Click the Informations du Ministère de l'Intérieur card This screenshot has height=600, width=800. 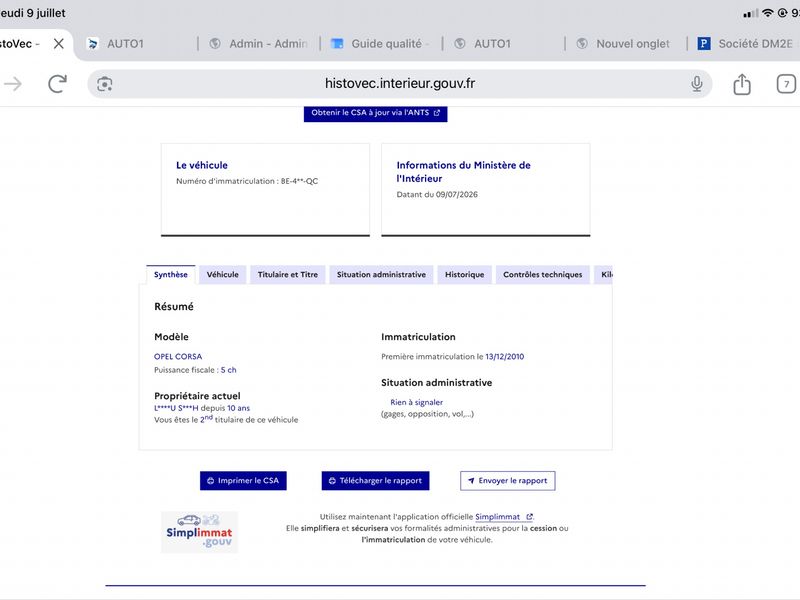click(486, 190)
